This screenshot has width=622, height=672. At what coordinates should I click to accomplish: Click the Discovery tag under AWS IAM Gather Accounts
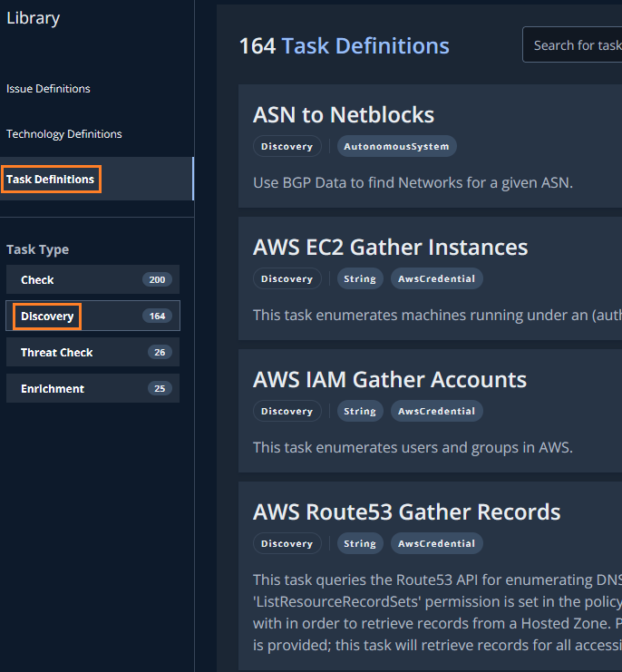(x=287, y=411)
